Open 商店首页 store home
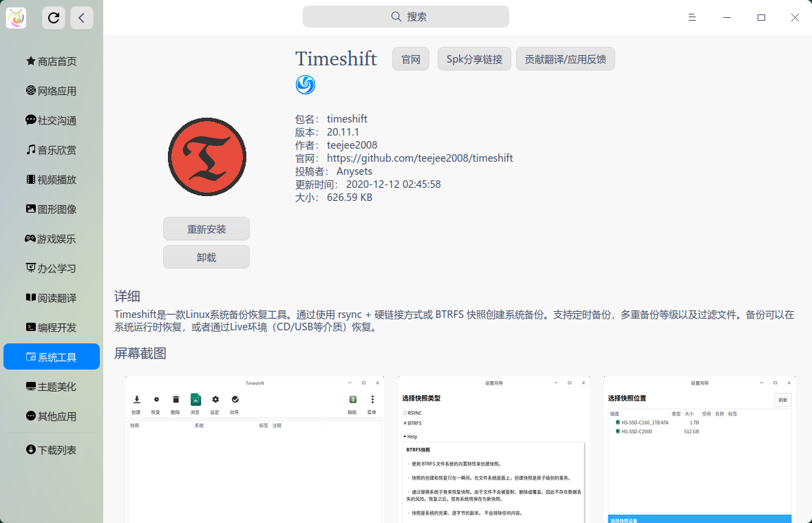812x523 pixels. click(52, 61)
